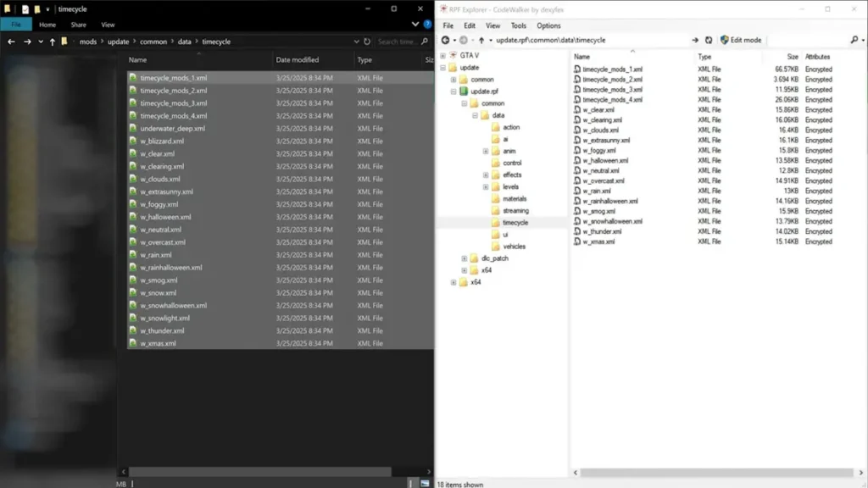
Task: Select the update.rpf archive icon in tree
Action: pos(464,91)
